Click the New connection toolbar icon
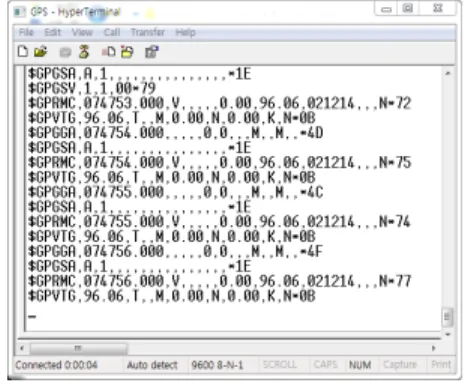468x386 pixels. click(x=23, y=52)
